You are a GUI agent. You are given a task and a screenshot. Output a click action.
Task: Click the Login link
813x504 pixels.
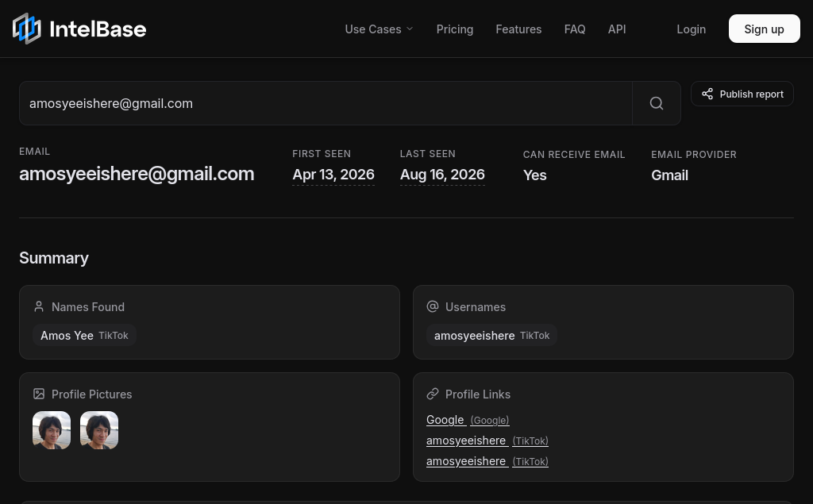692,29
